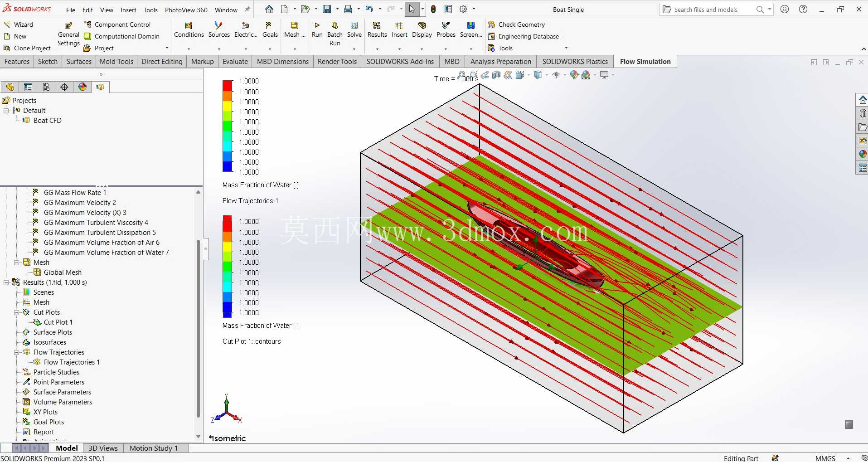
Task: Expand the Mesh toolbar dropdown arrow
Action: click(x=295, y=49)
